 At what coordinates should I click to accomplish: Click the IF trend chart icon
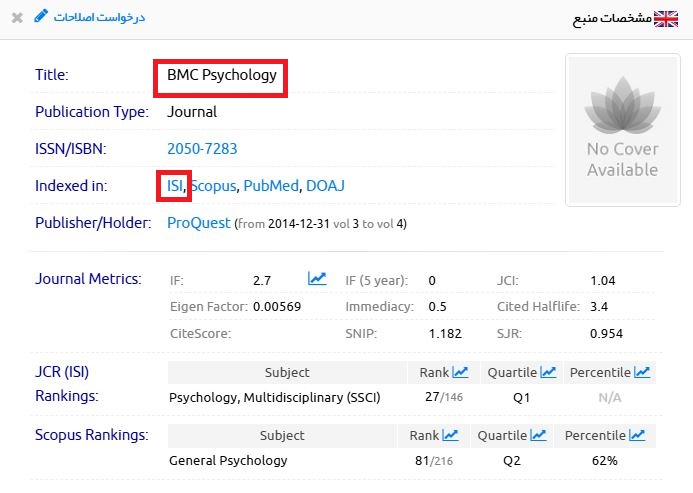tap(317, 279)
